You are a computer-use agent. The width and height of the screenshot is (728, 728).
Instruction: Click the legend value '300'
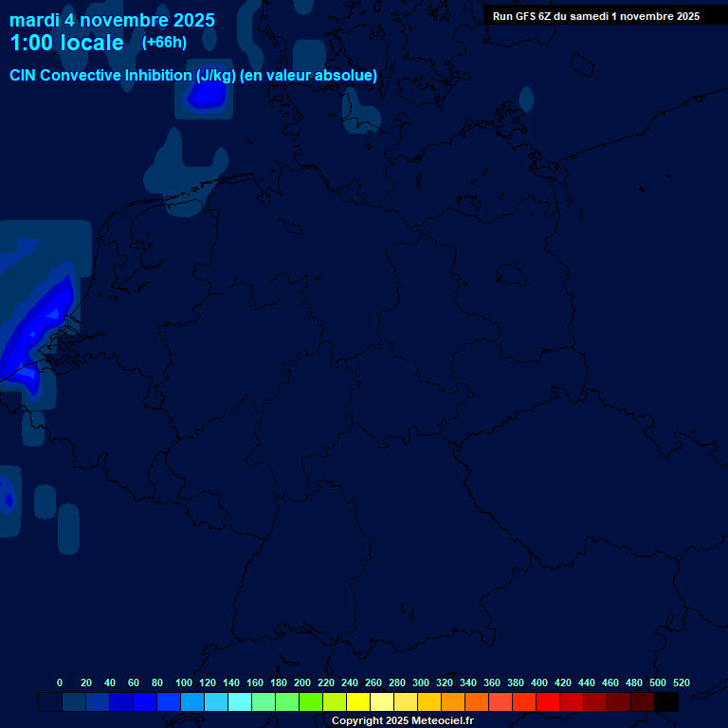421,682
